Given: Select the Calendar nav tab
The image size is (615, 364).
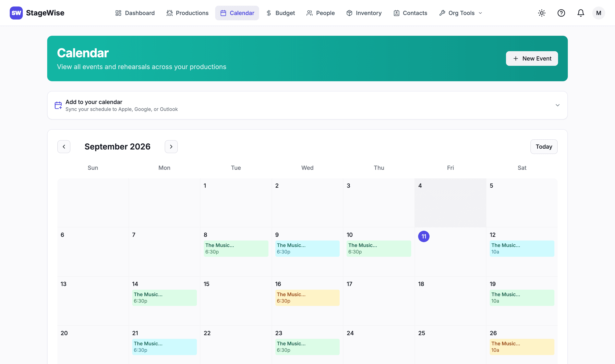Looking at the screenshot, I should [237, 13].
